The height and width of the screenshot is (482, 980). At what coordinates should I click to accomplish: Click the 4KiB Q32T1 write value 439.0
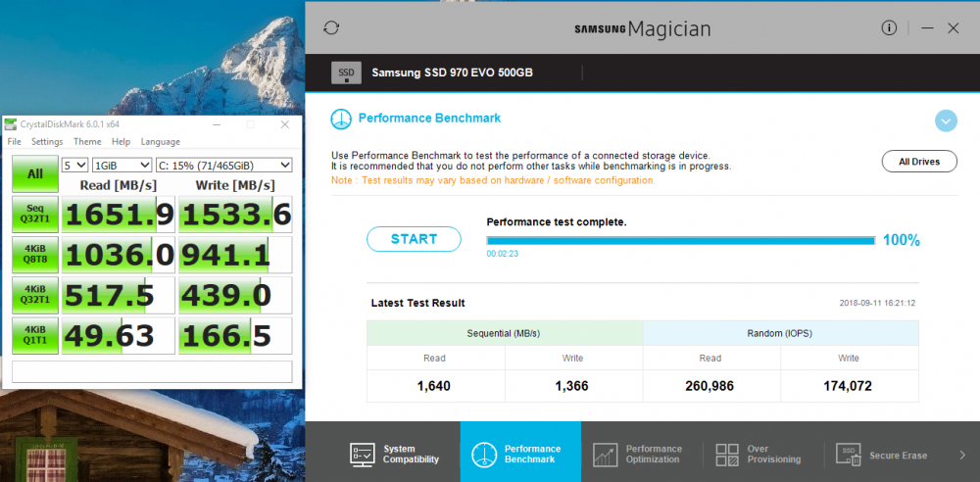(x=235, y=295)
